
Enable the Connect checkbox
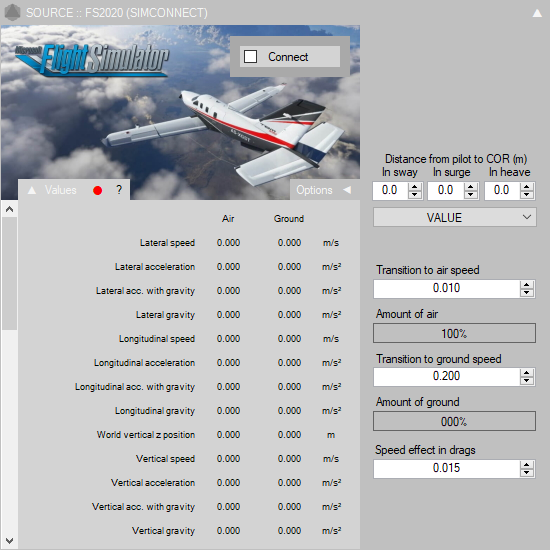tap(250, 56)
